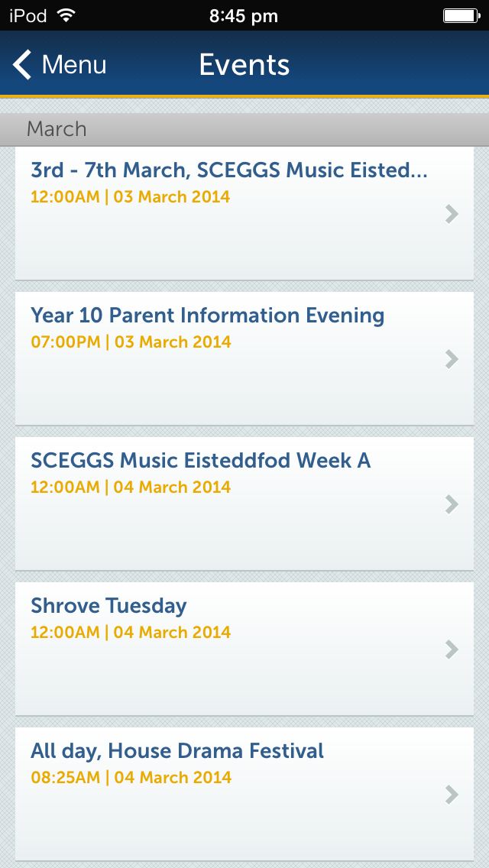
Task: Tap the arrow on SCEGGS Music Eisteddfod Week A
Action: (452, 504)
